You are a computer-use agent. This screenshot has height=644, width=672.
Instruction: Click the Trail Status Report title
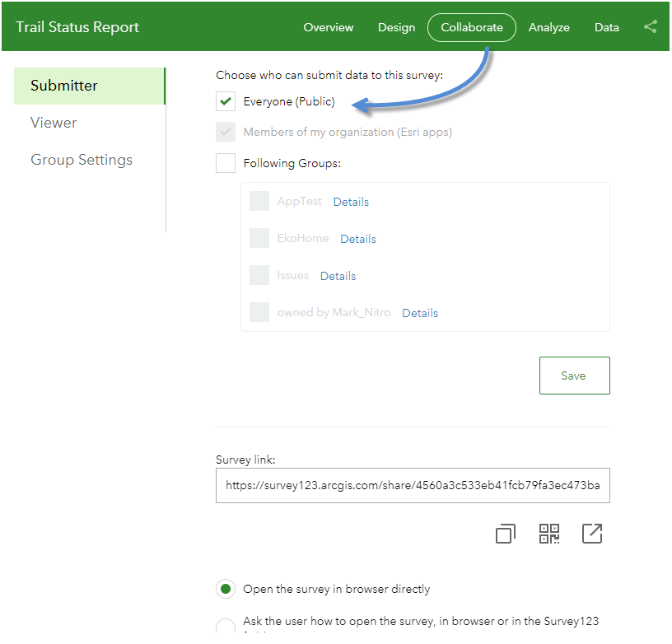click(x=77, y=27)
